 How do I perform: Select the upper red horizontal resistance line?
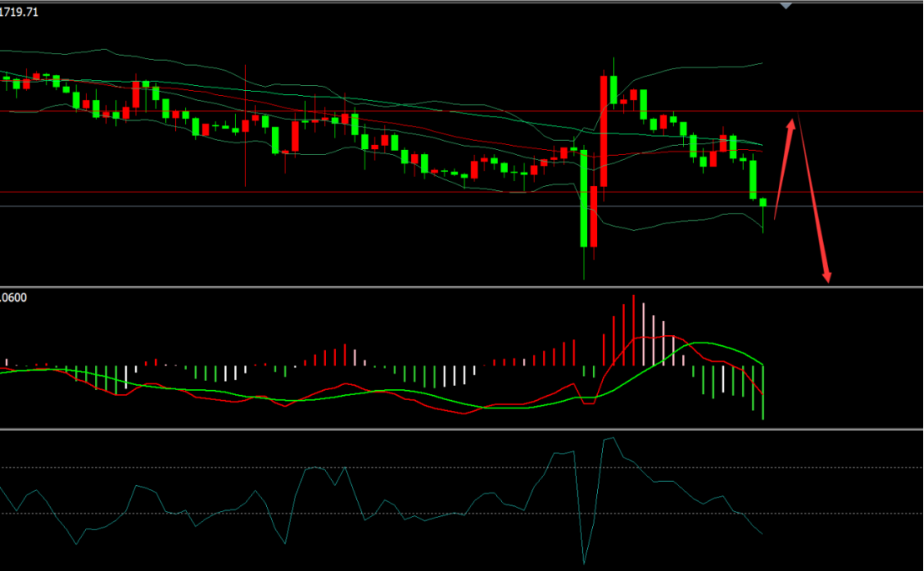pyautogui.click(x=461, y=111)
